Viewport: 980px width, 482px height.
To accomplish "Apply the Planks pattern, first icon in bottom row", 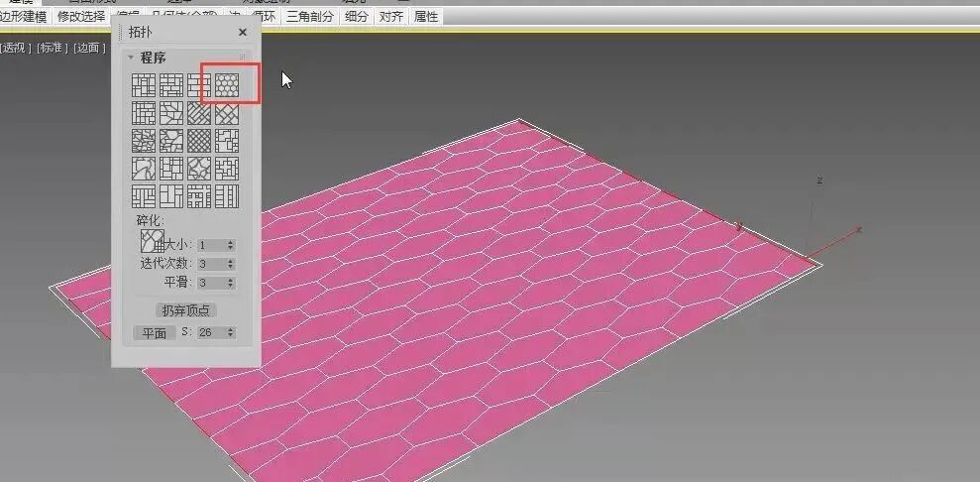I will [143, 195].
